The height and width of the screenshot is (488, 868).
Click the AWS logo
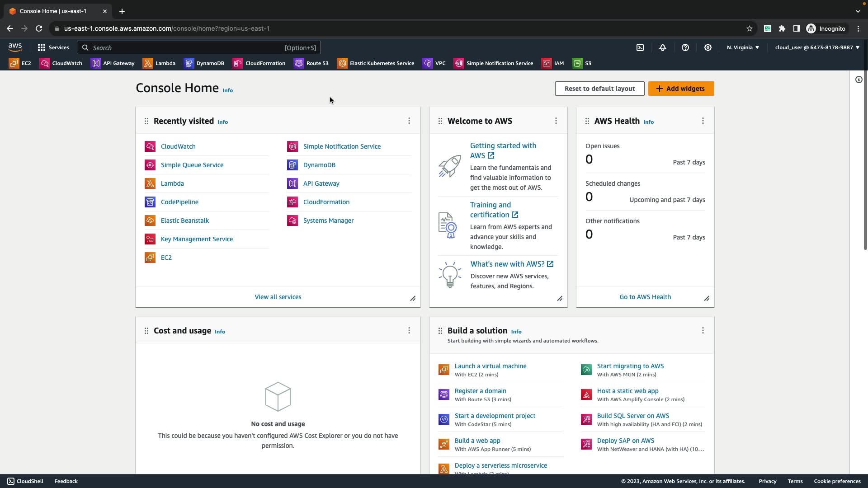15,47
